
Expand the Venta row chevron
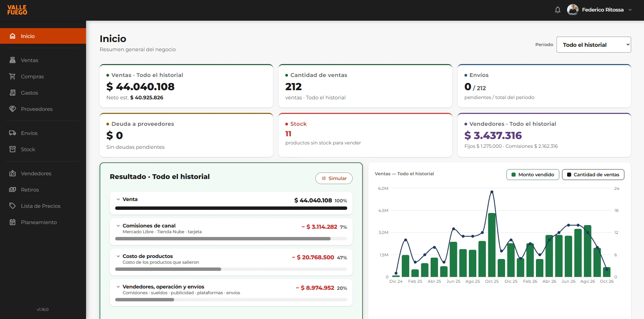[118, 199]
